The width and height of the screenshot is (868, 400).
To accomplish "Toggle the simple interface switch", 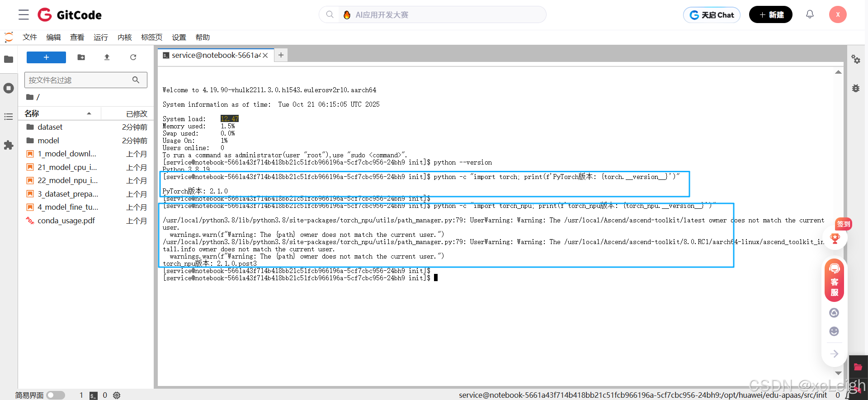I will point(56,395).
